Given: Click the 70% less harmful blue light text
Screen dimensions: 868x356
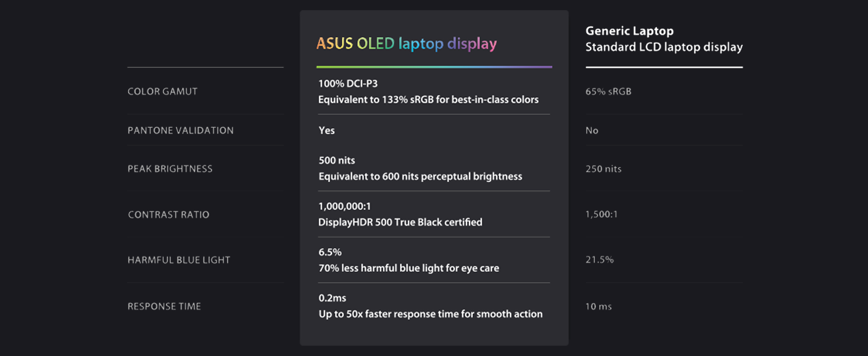Looking at the screenshot, I should click(x=409, y=268).
